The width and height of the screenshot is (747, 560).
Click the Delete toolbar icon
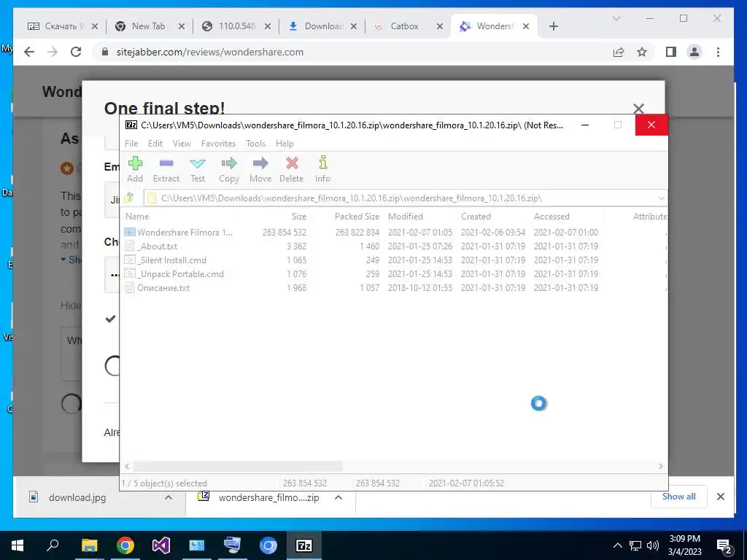292,169
